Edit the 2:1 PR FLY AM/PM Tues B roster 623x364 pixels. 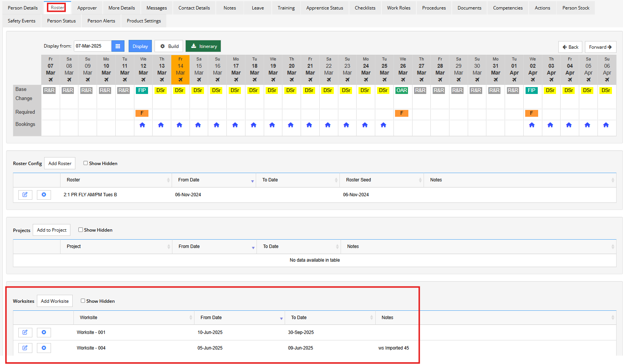point(25,195)
